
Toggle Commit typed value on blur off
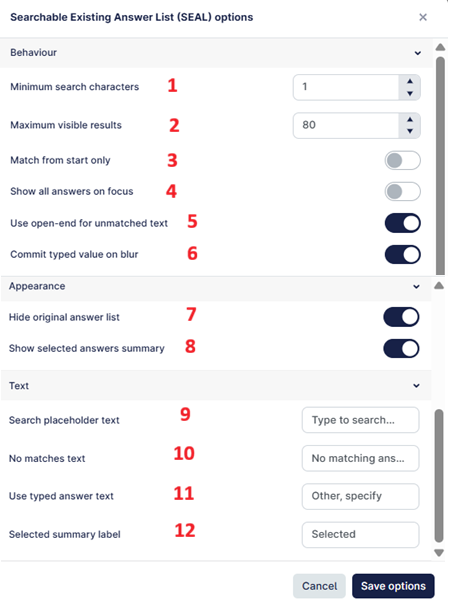402,254
